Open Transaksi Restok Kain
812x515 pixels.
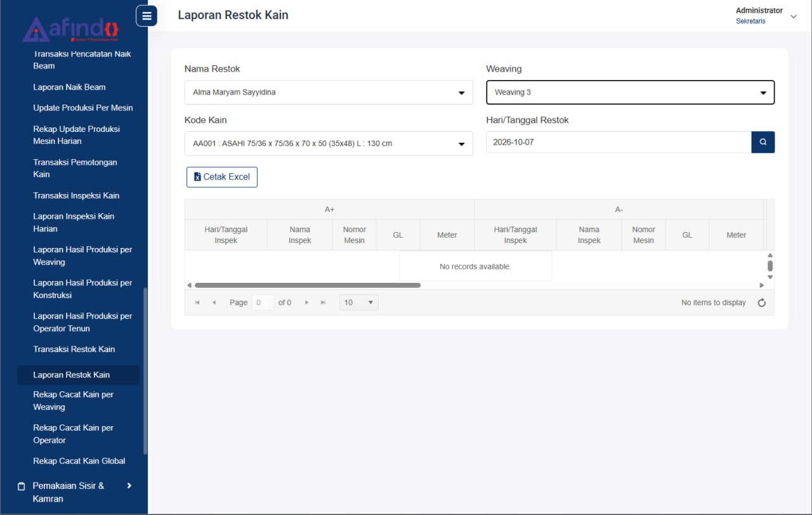tap(74, 349)
